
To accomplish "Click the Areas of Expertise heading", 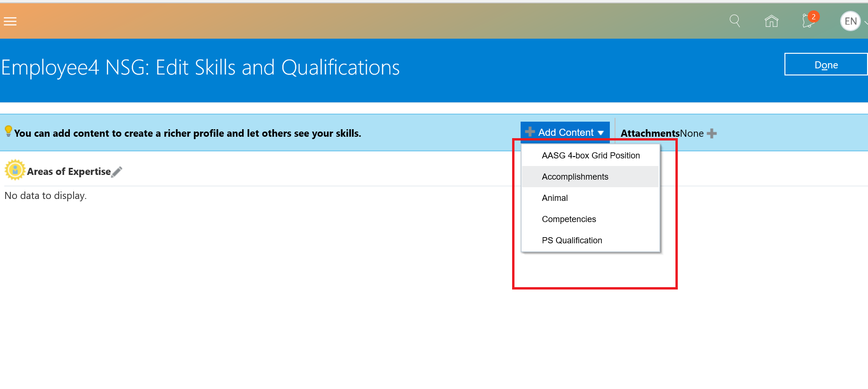I will pos(69,172).
